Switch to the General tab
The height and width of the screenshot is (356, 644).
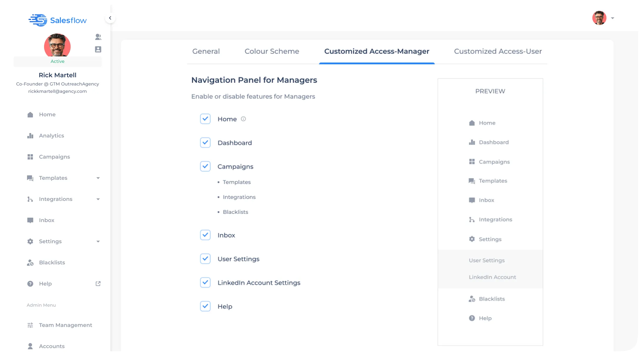(x=206, y=51)
